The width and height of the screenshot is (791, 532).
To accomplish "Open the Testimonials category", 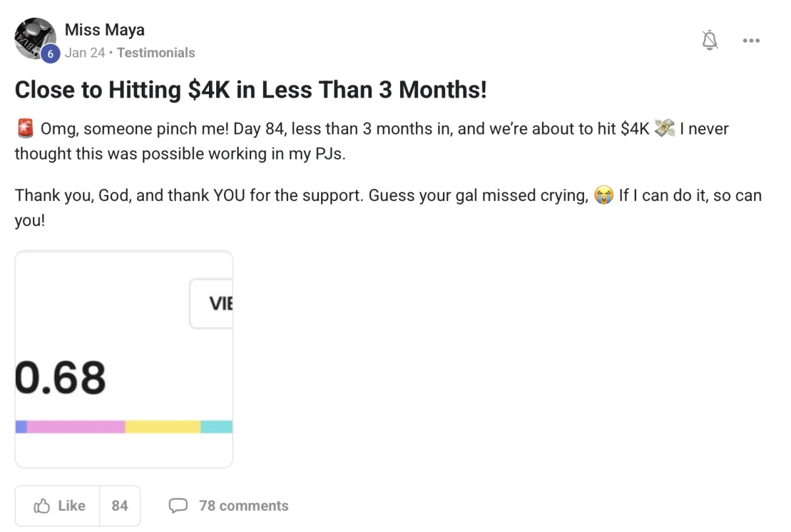I will [x=156, y=53].
